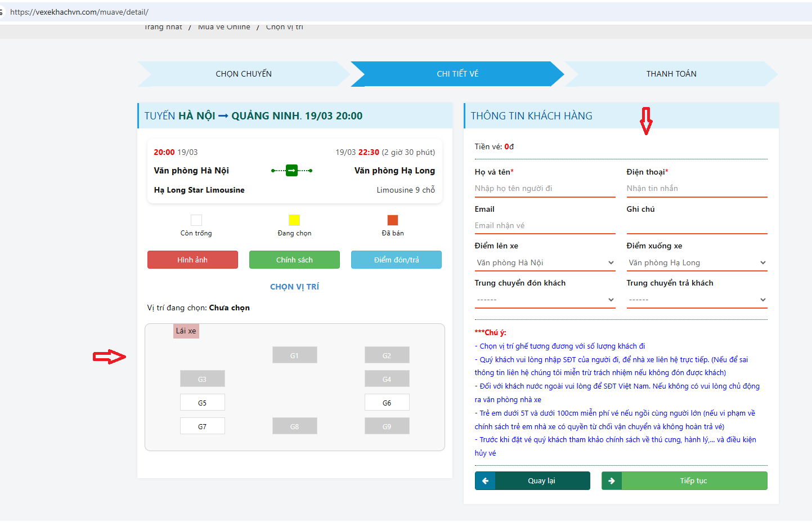Image resolution: width=812 pixels, height=530 pixels.
Task: Click the right arrow icon on Tiếp tục
Action: point(612,481)
